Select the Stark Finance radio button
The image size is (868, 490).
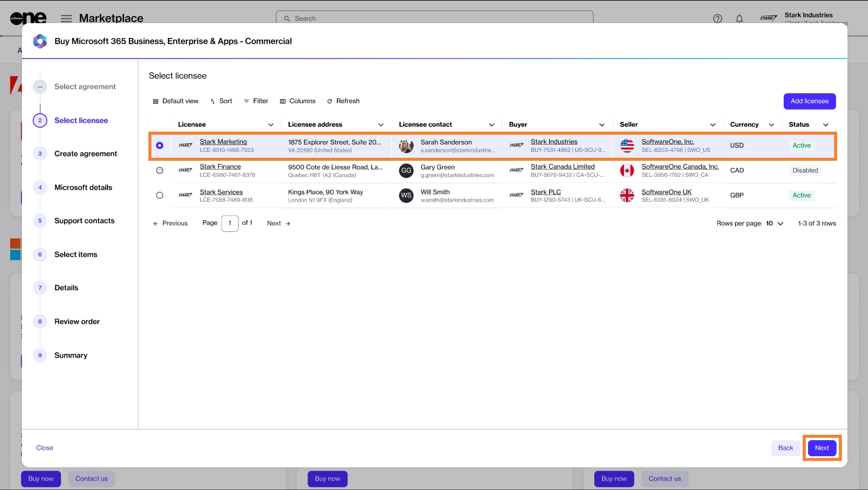pyautogui.click(x=159, y=170)
